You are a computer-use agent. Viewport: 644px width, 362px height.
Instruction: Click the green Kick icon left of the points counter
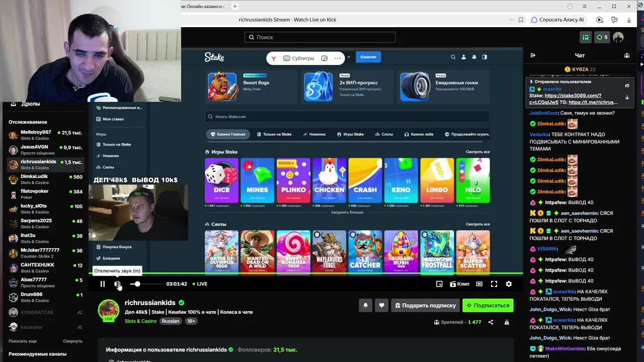586,37
